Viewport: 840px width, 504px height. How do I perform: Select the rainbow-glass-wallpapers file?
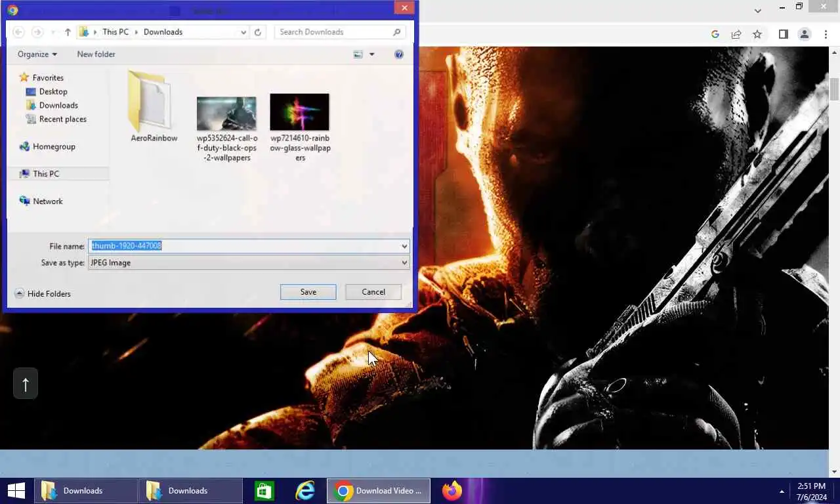click(x=300, y=127)
